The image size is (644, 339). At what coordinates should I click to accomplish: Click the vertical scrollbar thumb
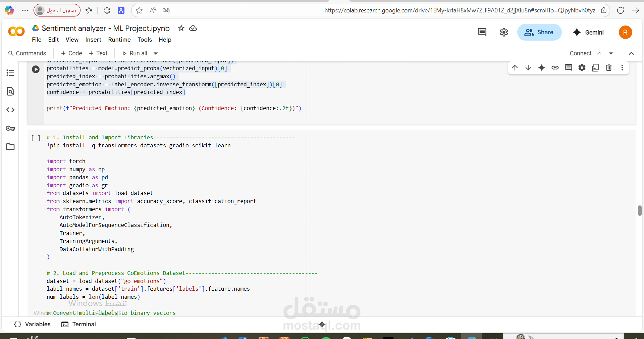[x=640, y=210]
